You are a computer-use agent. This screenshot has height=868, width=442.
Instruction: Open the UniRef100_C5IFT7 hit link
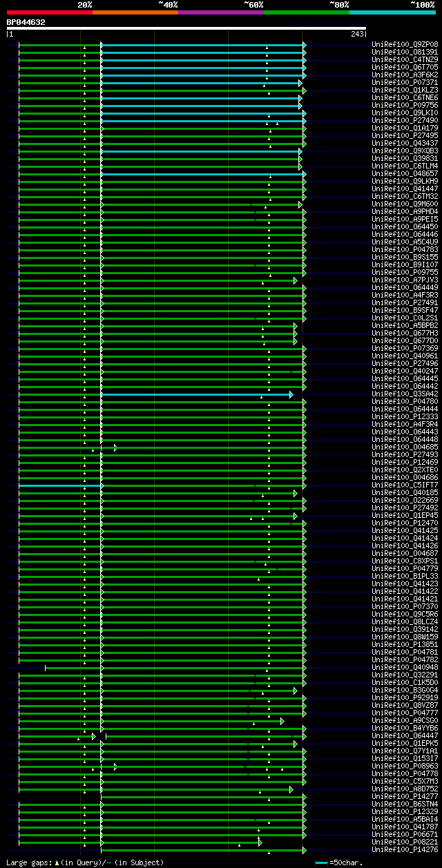click(x=405, y=485)
